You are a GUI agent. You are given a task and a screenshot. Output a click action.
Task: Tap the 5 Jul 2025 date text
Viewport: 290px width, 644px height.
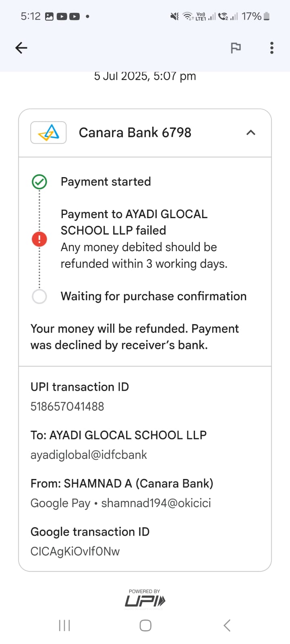pos(145,76)
